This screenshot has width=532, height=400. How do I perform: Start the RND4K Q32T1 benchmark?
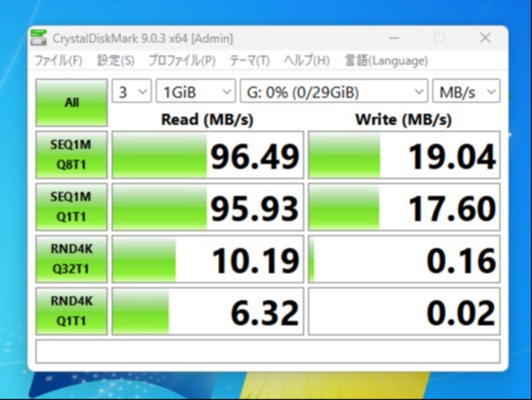click(x=72, y=259)
